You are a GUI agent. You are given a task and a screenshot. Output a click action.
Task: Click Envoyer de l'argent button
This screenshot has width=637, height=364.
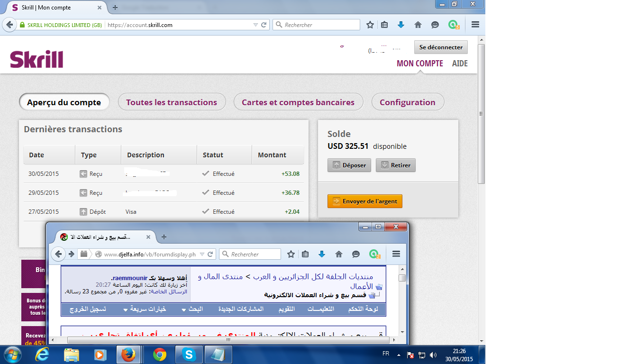pos(365,201)
